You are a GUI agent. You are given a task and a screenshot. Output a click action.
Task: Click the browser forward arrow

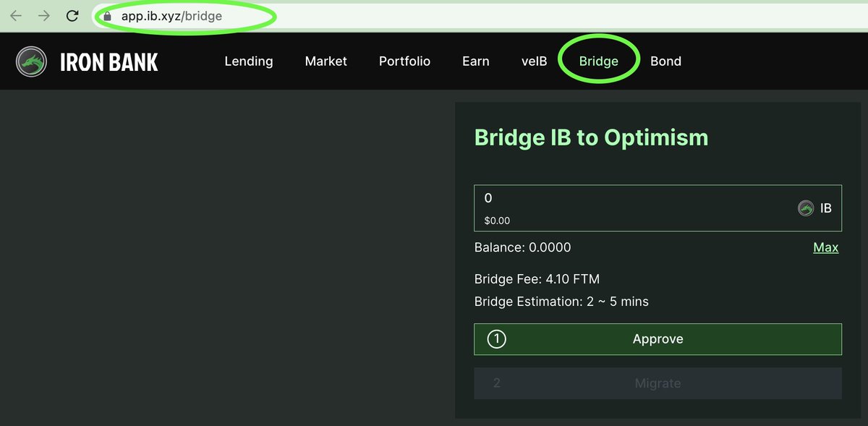(x=44, y=16)
